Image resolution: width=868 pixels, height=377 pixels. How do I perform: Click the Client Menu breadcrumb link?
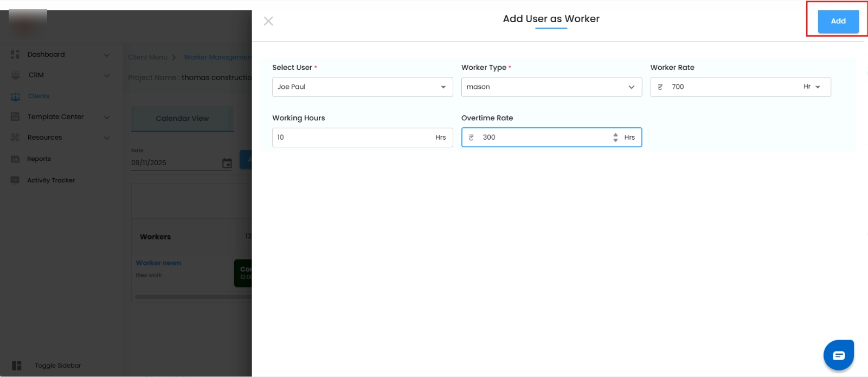point(148,57)
